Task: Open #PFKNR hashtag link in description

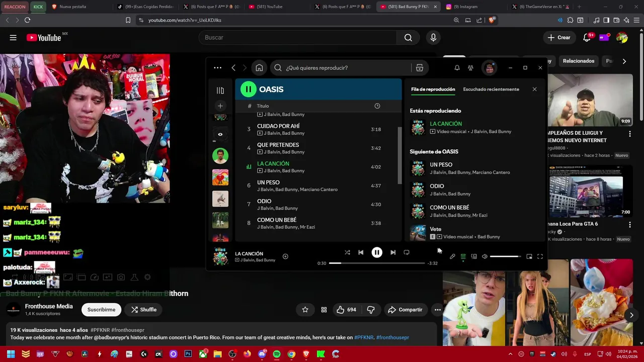Action: (364, 337)
